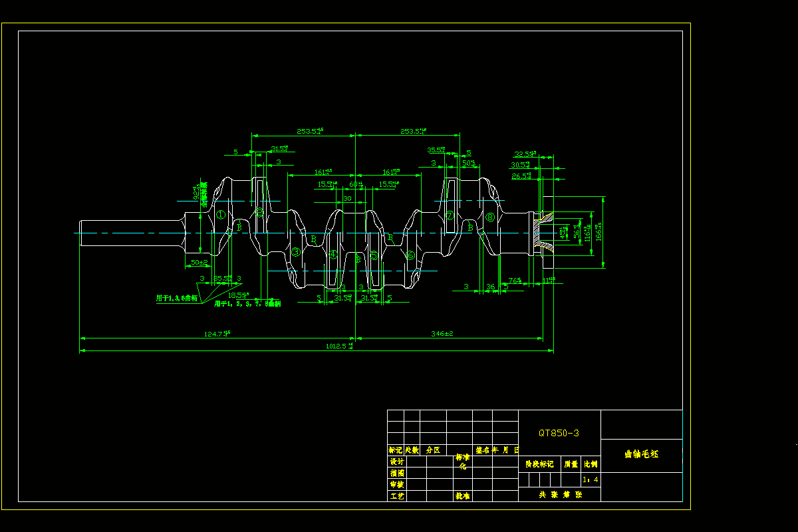
Task: Select the note beginning 用于1, 2
Action: [x=247, y=303]
